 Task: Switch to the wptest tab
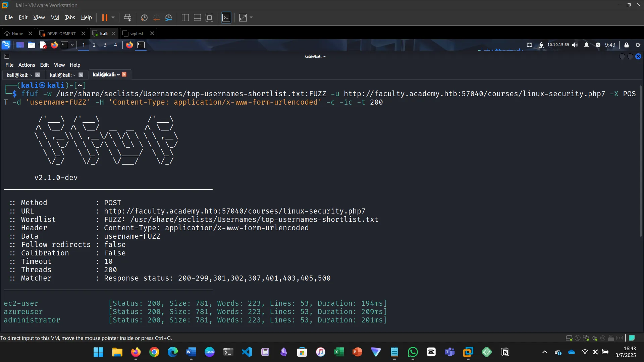click(136, 34)
